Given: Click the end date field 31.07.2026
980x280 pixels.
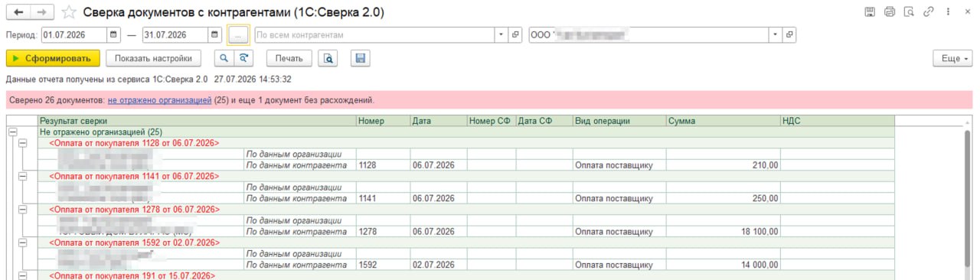Looking at the screenshot, I should pyautogui.click(x=175, y=35).
